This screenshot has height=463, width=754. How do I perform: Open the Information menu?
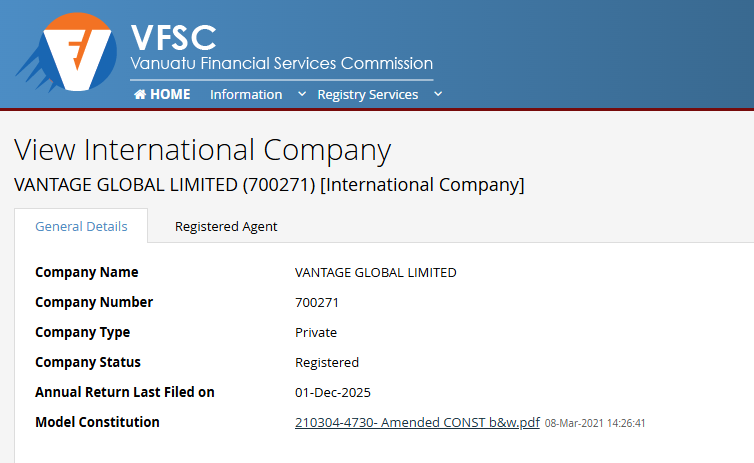[246, 94]
